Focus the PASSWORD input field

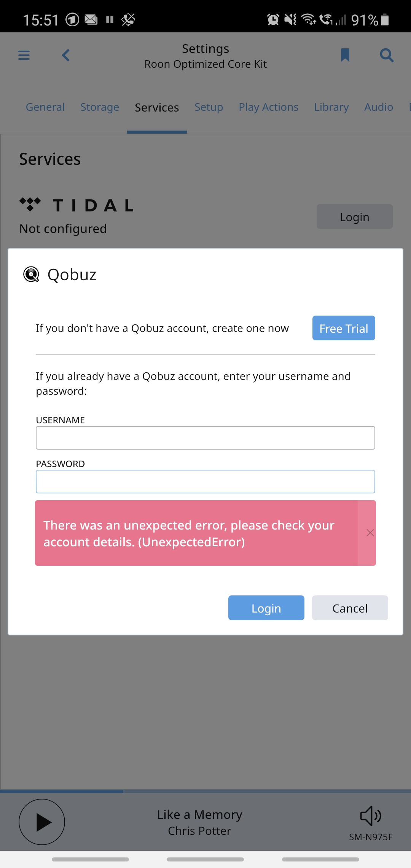point(205,482)
